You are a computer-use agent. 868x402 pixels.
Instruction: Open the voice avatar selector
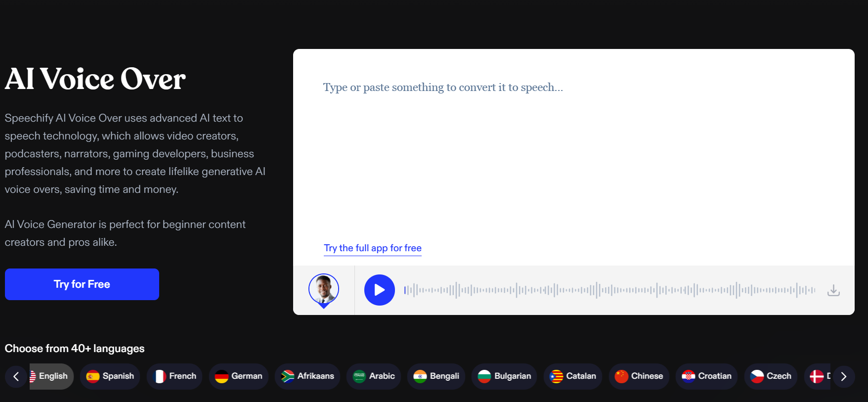coord(324,290)
